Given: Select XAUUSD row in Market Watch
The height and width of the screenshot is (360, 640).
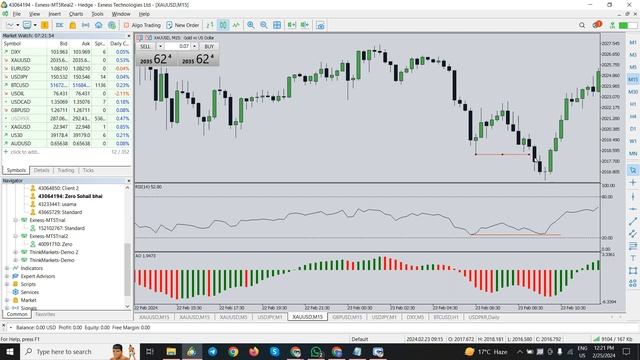Looking at the screenshot, I should click(x=67, y=60).
